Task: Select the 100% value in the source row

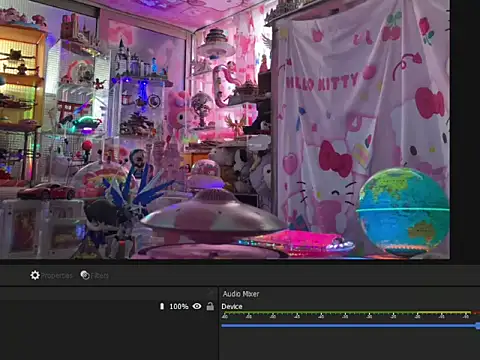Action: pyautogui.click(x=179, y=306)
